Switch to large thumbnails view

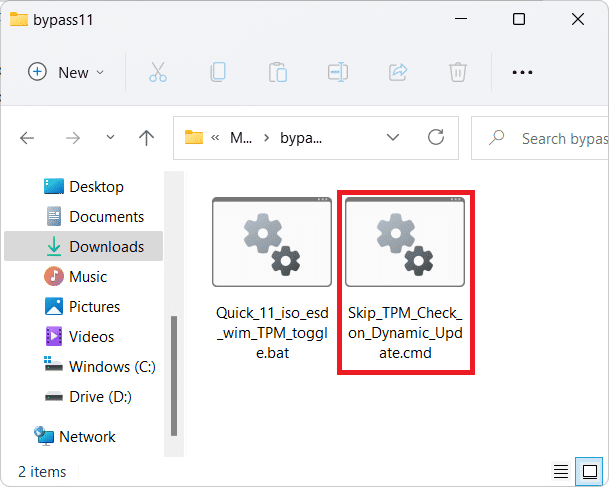(x=589, y=471)
